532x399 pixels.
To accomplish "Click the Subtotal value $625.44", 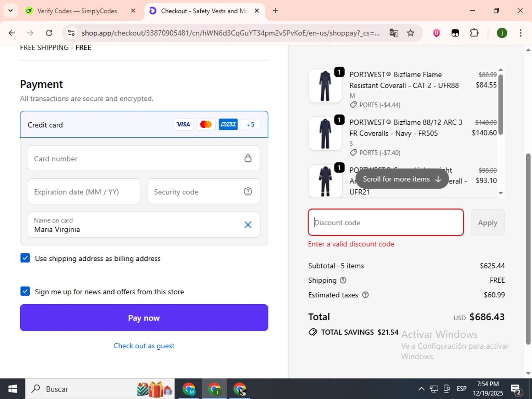I will pos(492,266).
